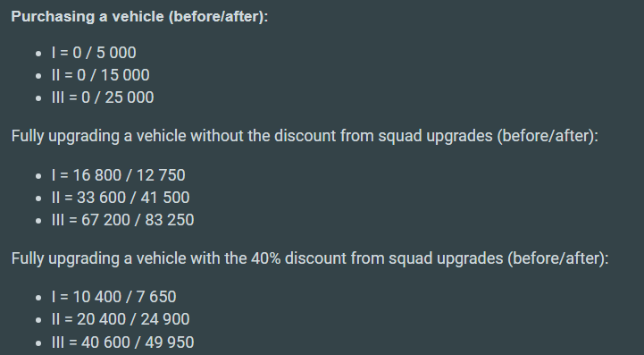The image size is (644, 355).
Task: Select the 'I = 10 400 / 7 650' line
Action: [113, 297]
